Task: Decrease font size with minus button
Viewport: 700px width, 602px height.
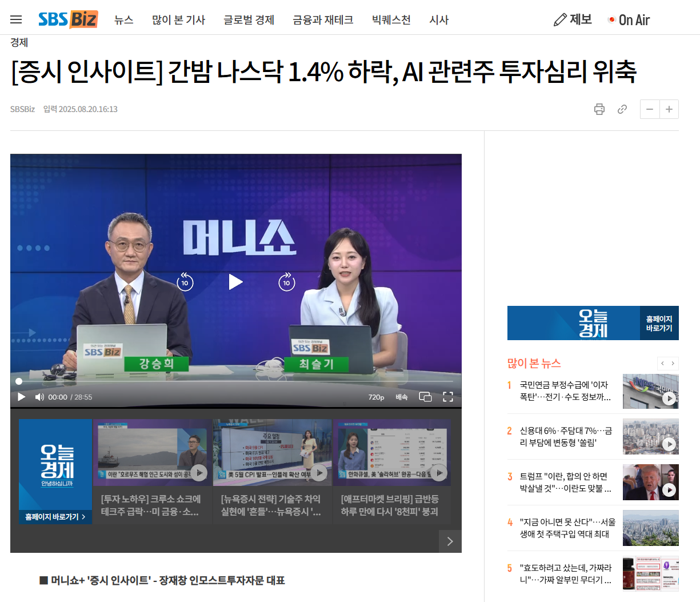Action: pyautogui.click(x=650, y=109)
